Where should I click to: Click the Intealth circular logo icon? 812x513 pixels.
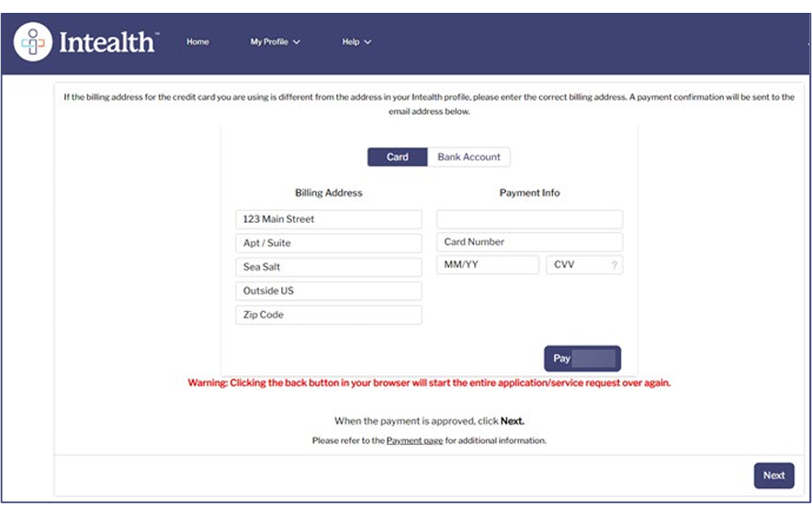[x=33, y=42]
